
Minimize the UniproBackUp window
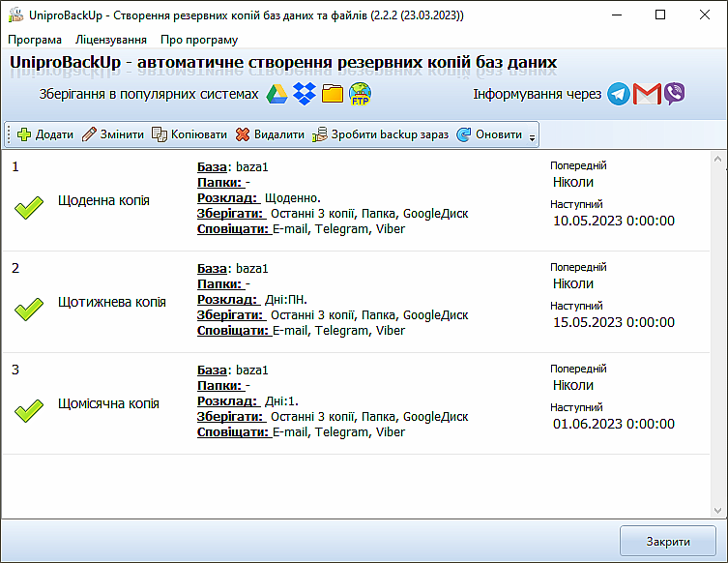tap(617, 15)
